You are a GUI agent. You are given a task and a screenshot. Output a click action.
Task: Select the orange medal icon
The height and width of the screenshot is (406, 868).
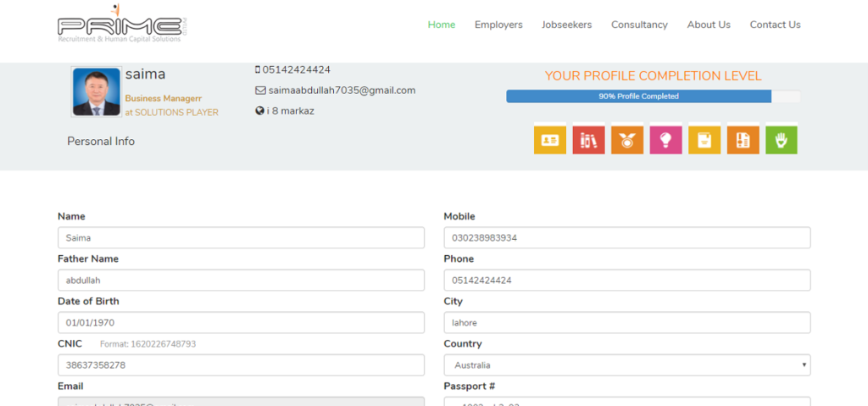pos(626,141)
